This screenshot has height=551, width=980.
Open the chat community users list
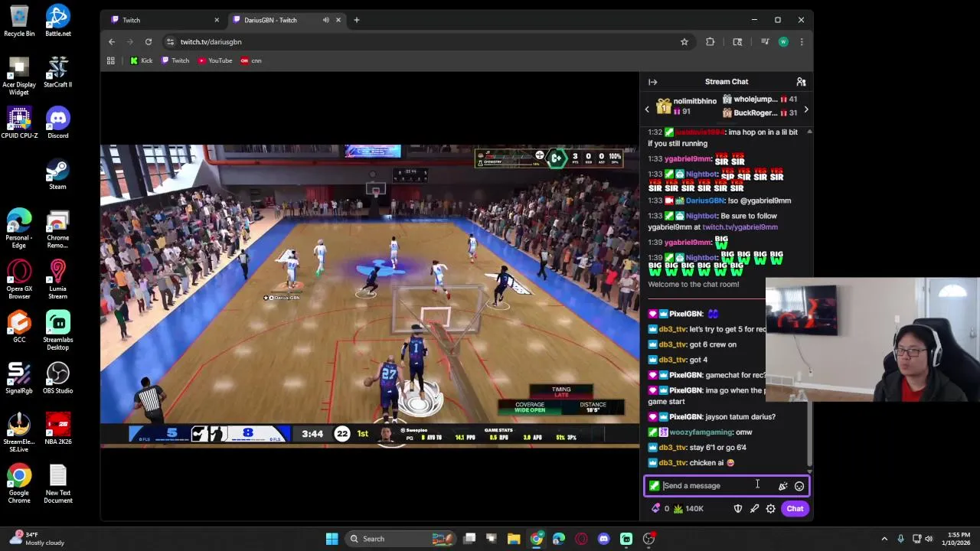coord(801,82)
